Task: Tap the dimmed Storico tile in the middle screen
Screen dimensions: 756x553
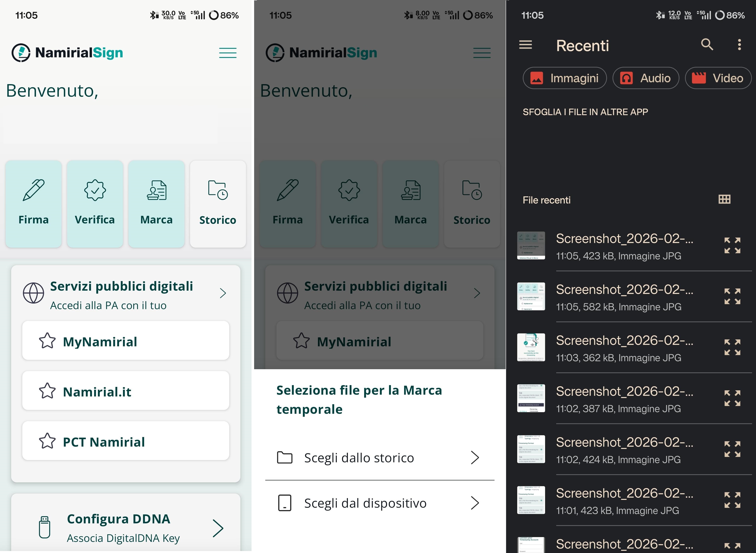Action: tap(472, 204)
